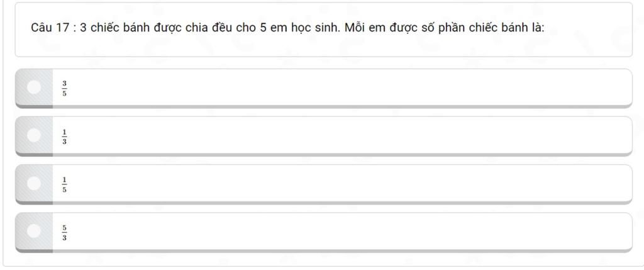Click the fraction 3/5 label
This screenshot has height=270, width=644.
pyautogui.click(x=65, y=88)
